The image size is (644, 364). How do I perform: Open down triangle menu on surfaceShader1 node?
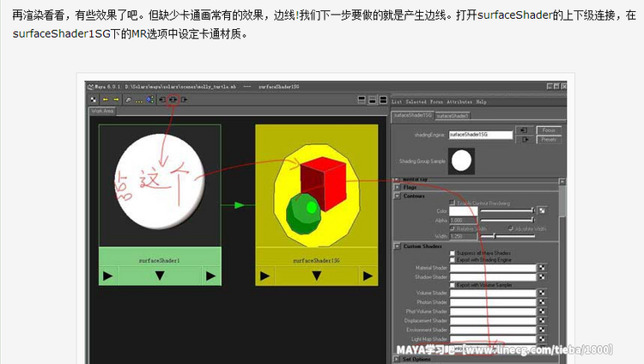[160, 276]
